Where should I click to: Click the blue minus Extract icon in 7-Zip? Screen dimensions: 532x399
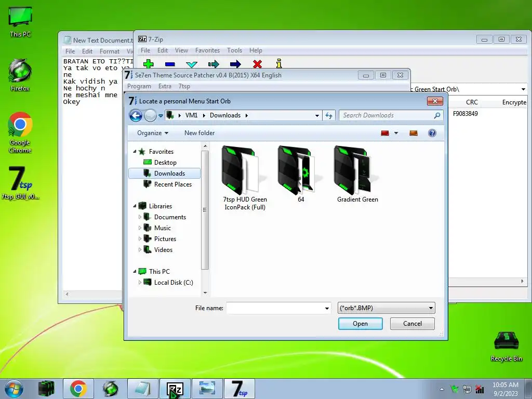(x=170, y=64)
